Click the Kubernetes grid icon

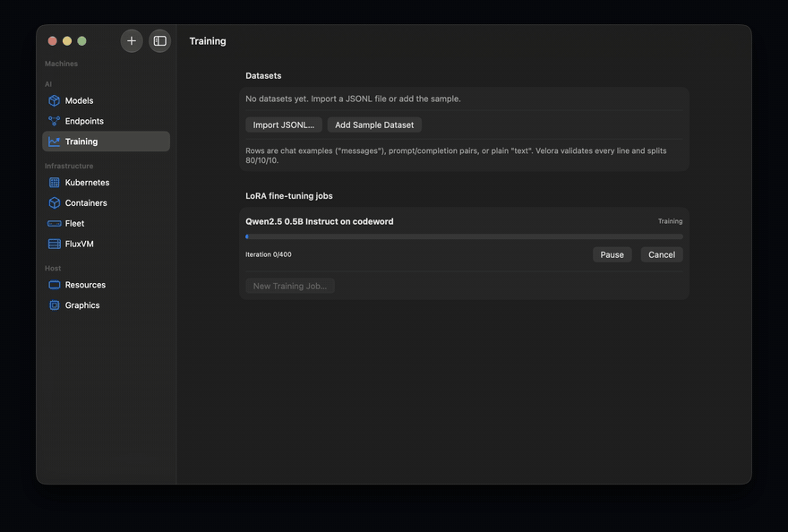(x=55, y=183)
